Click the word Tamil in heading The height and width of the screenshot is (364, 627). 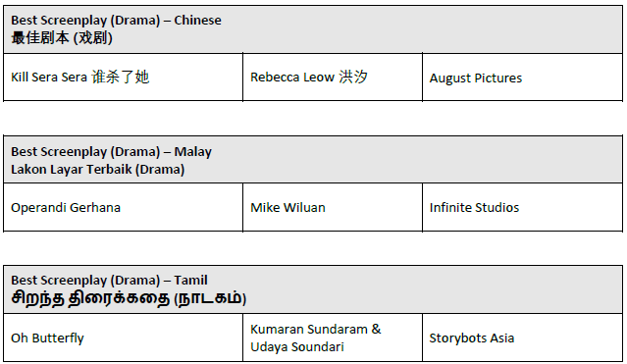pyautogui.click(x=190, y=280)
